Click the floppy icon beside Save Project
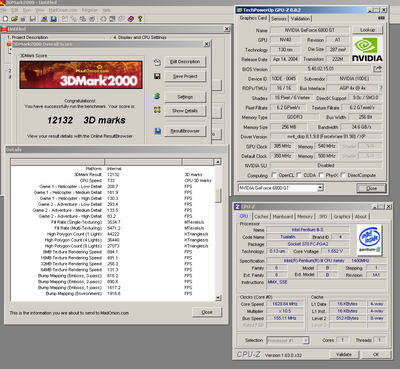400x369 pixels. click(x=157, y=76)
